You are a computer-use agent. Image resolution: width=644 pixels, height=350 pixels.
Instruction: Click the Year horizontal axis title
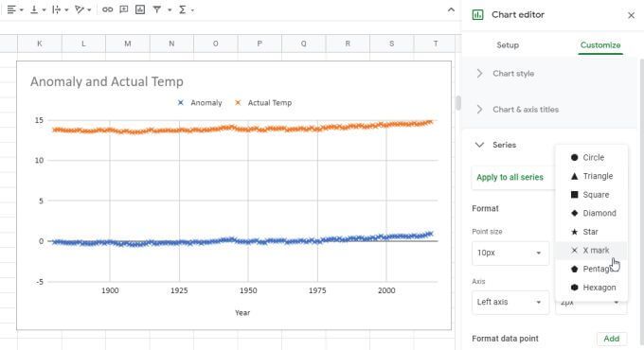tap(242, 313)
